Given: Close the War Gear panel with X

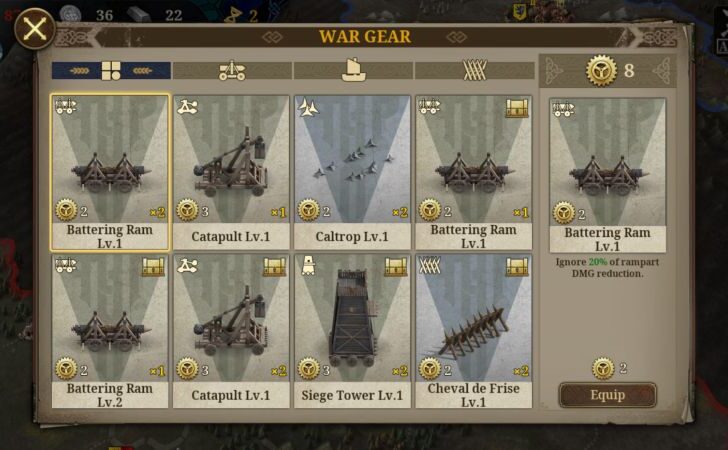Looking at the screenshot, I should (x=35, y=29).
